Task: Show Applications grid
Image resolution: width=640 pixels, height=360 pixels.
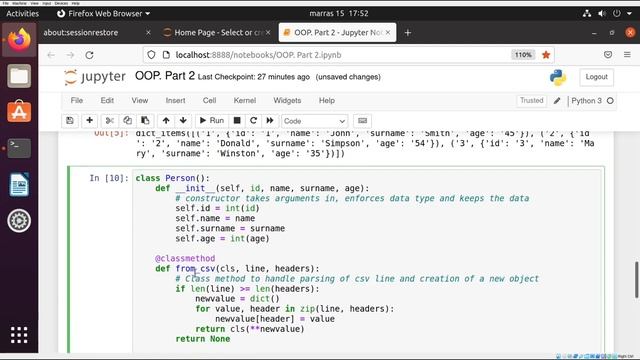Action: point(19,335)
